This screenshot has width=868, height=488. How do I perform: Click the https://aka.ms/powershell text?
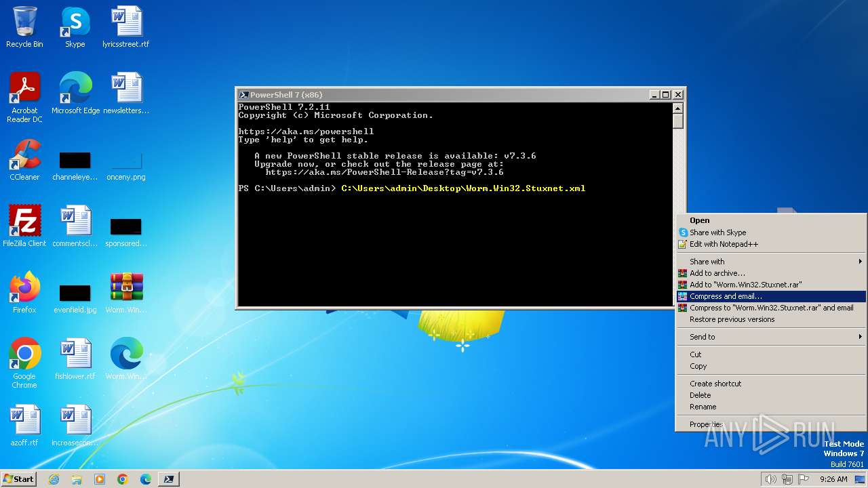pos(306,131)
